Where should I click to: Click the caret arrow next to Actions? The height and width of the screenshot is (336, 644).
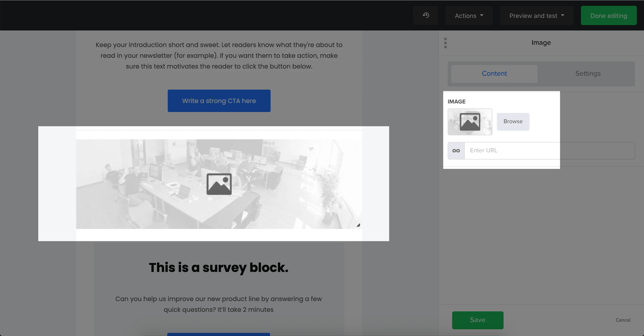(482, 15)
